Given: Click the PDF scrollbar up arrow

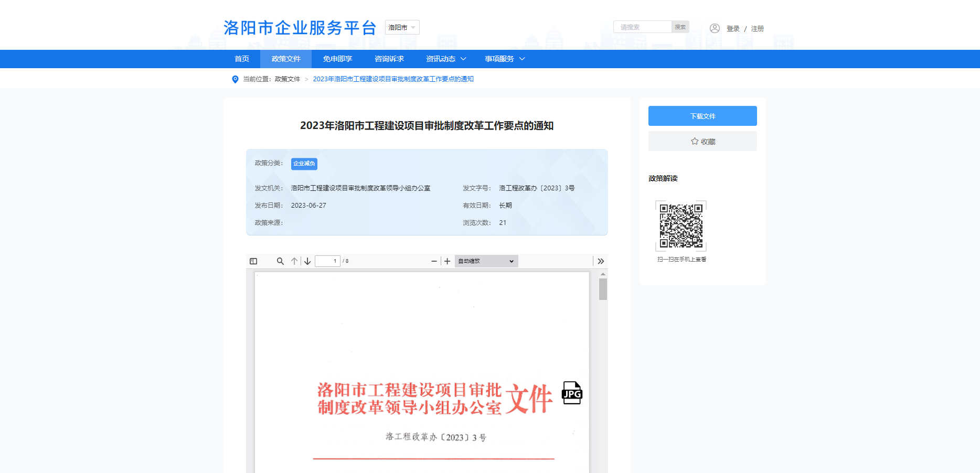Looking at the screenshot, I should (603, 274).
